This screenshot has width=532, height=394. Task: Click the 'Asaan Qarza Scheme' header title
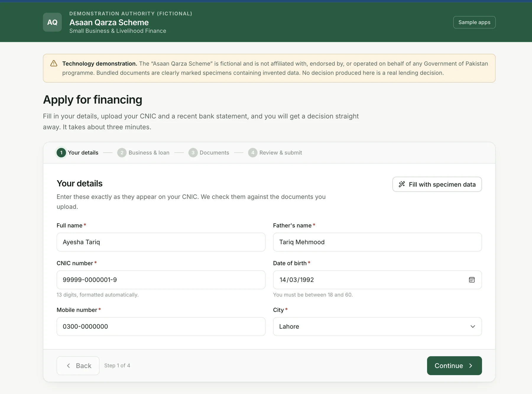point(109,22)
